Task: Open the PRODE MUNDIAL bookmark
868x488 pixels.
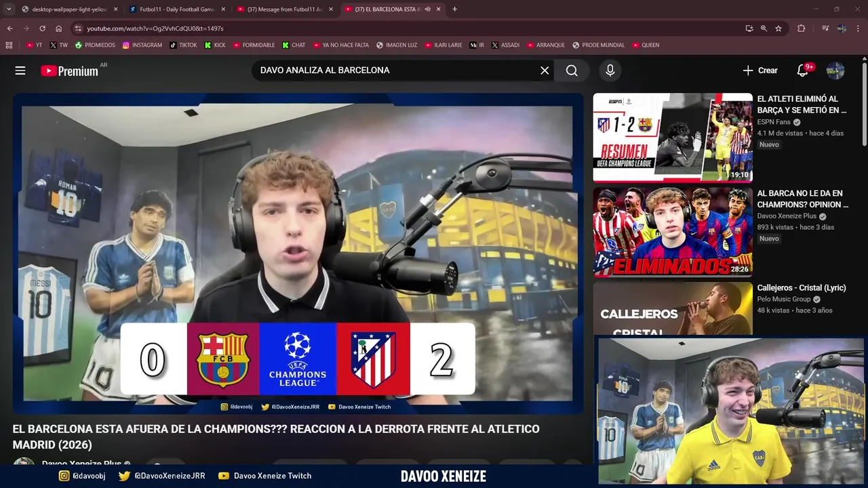Action: [x=598, y=45]
